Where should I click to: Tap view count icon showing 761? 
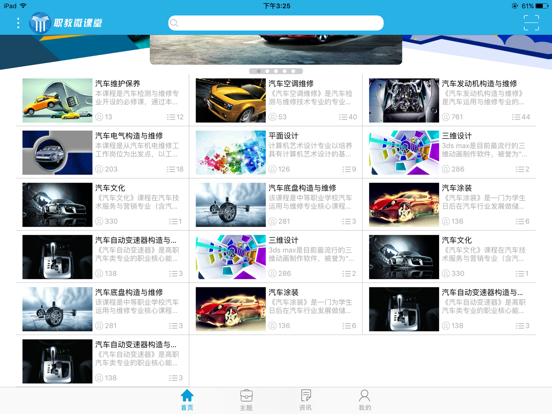(446, 117)
